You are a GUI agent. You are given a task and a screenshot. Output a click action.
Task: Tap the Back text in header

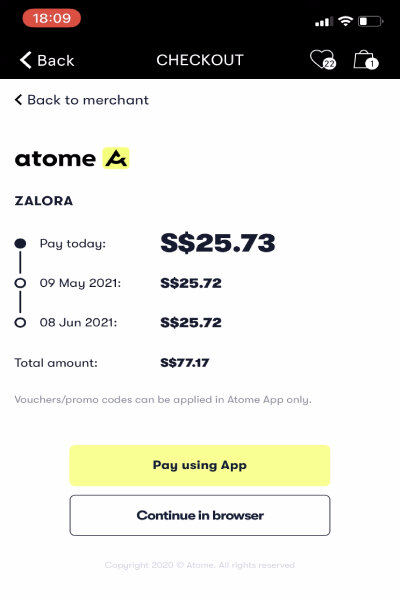coord(56,60)
